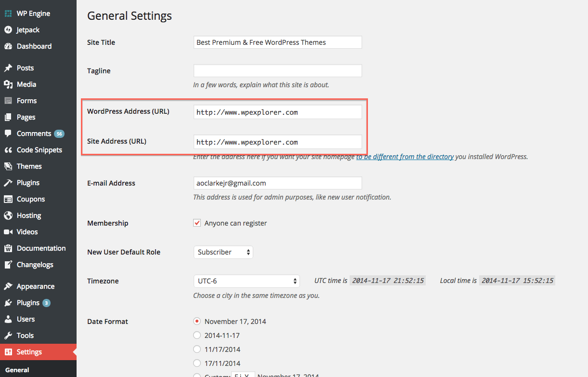This screenshot has height=377, width=588.
Task: Uncheck the Anyone can register checkbox
Action: click(x=197, y=223)
